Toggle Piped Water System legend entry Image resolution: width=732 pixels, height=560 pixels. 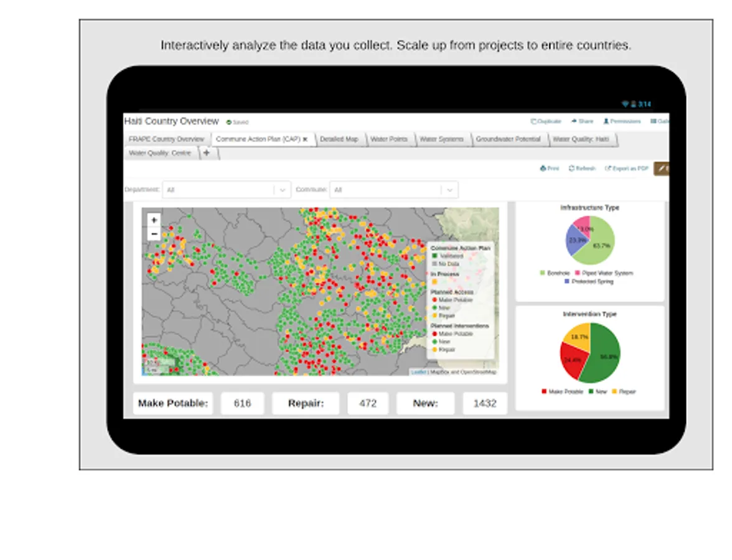(x=604, y=273)
